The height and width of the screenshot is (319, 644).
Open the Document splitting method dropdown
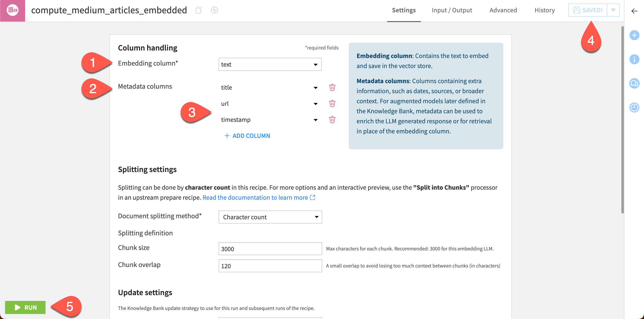tap(270, 217)
